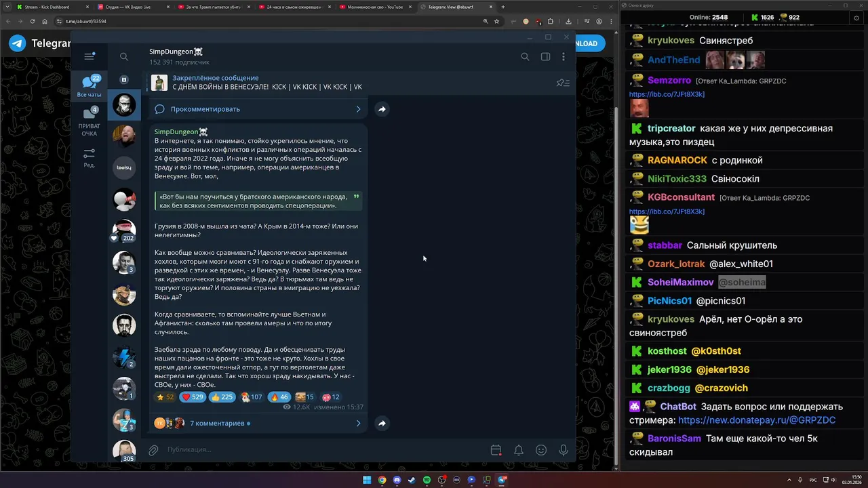This screenshot has width=868, height=488.
Task: Select the ПРИВАТ ОЧКА folder
Action: [89, 122]
